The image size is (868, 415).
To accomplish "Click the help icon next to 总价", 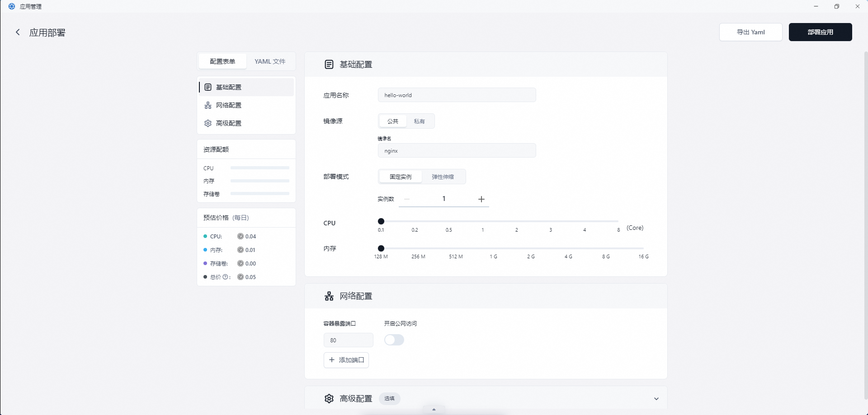I will pos(225,277).
